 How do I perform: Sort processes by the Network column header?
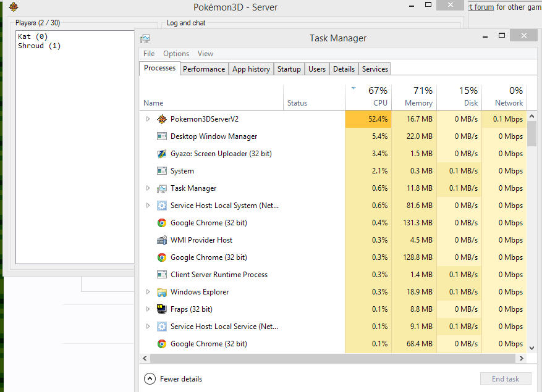[x=504, y=97]
